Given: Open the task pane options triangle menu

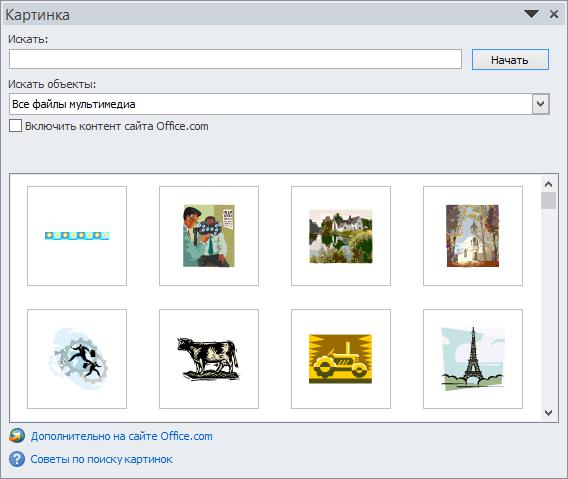Looking at the screenshot, I should point(531,14).
